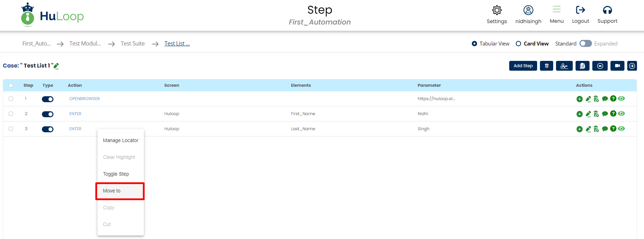The image size is (644, 239).
Task: Edit the case name with pencil icon
Action: (x=56, y=66)
